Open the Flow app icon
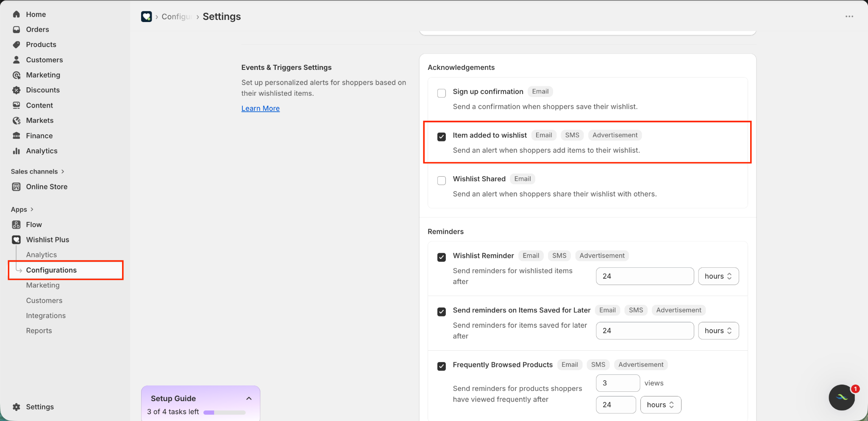Screen dimensions: 868x421 tap(17, 225)
